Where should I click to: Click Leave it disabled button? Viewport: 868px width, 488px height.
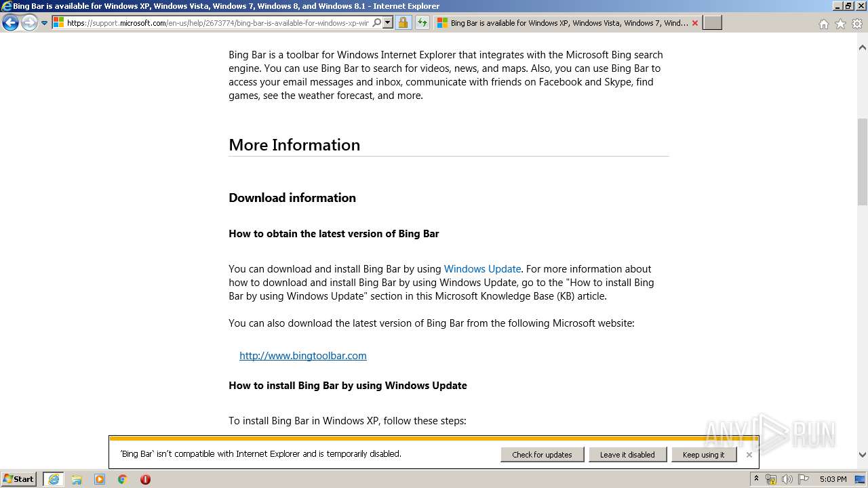[x=627, y=455]
